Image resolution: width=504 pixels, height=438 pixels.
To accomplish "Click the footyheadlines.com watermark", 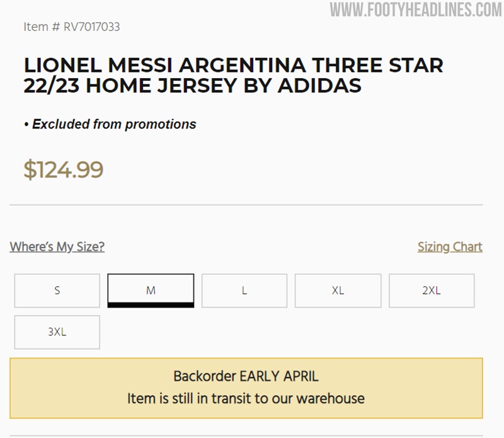I will tap(416, 10).
